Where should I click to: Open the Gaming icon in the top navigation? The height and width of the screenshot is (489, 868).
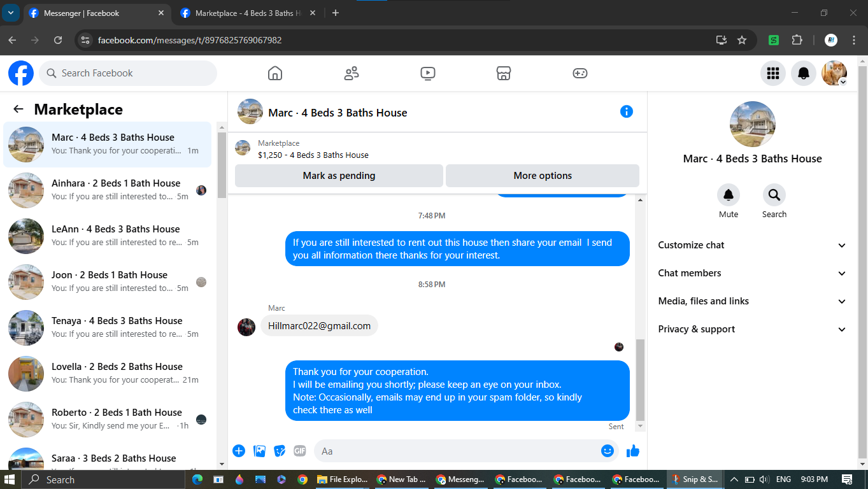[x=580, y=73]
